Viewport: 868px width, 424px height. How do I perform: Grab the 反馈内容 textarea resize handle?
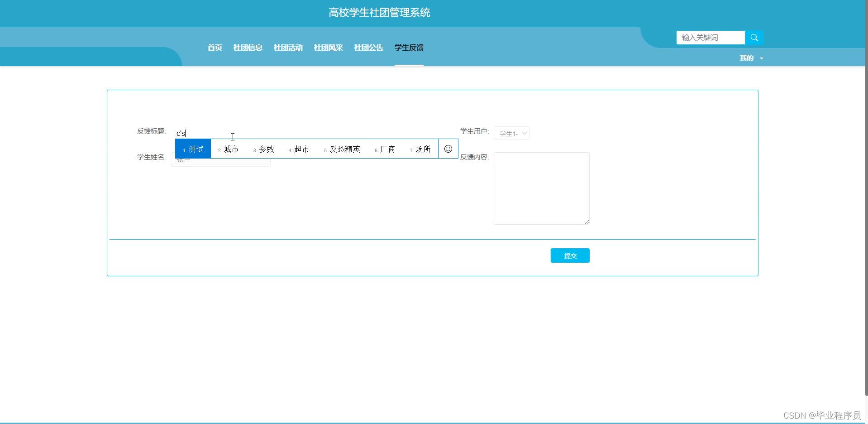pyautogui.click(x=587, y=222)
